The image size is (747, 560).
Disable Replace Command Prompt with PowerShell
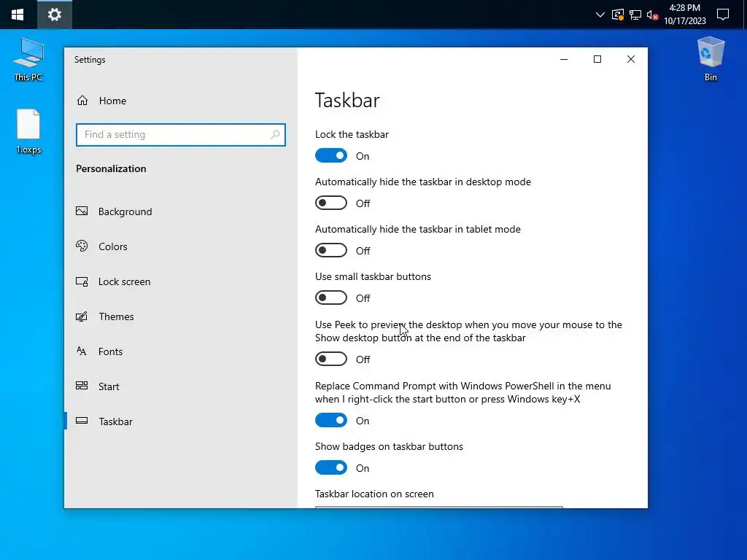pos(331,420)
